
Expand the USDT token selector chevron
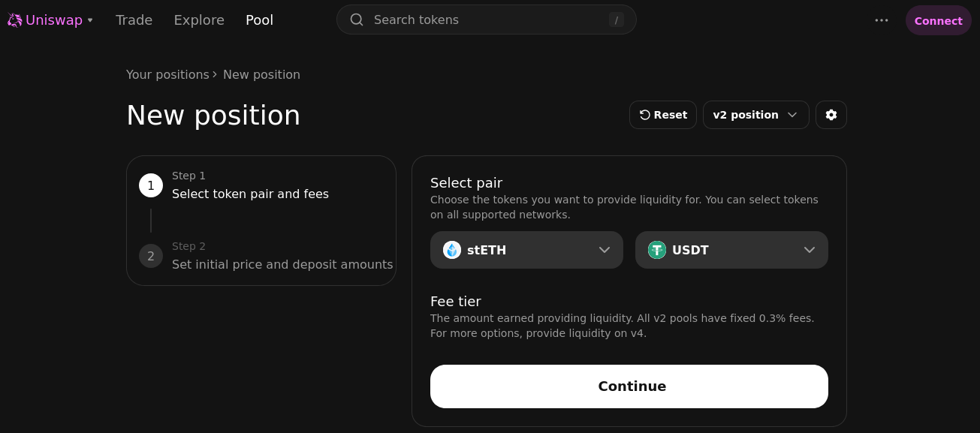point(810,250)
